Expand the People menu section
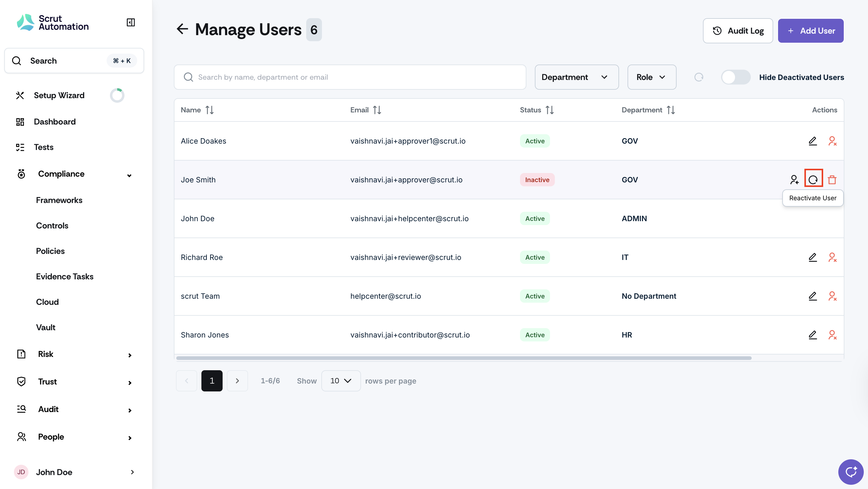This screenshot has width=868, height=489. coord(130,438)
